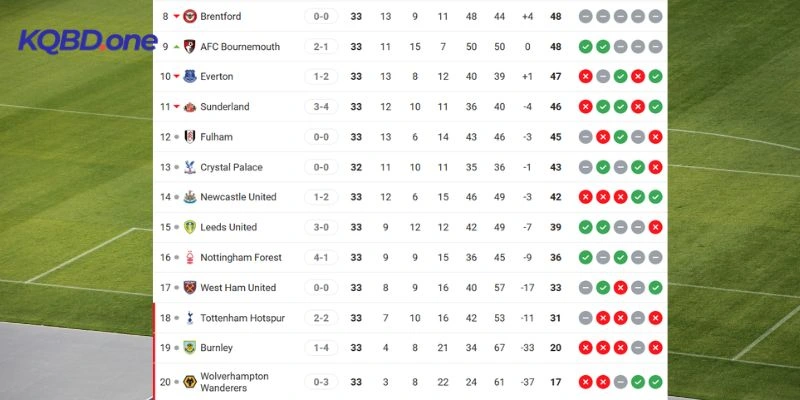Click the Sunderland club crest icon
Screen dimensions: 800x400
click(x=190, y=107)
